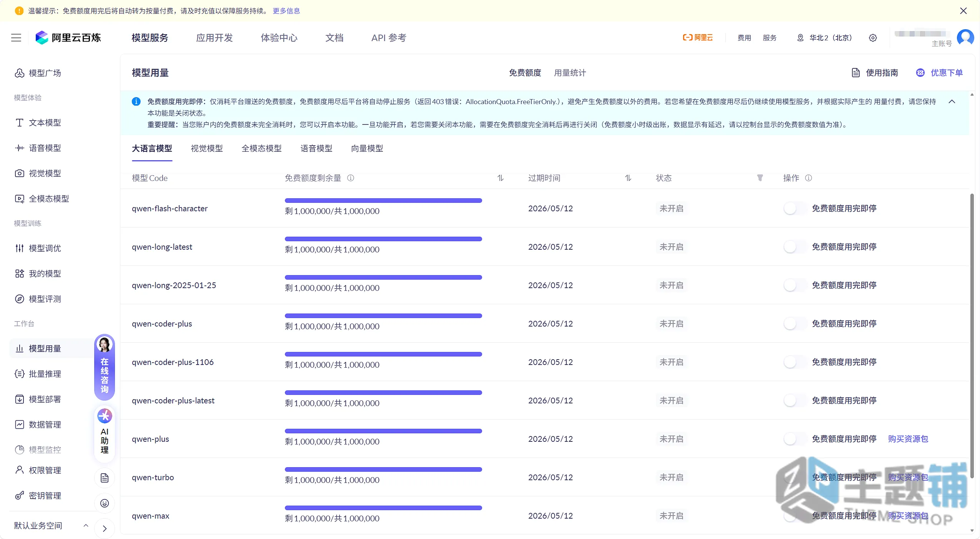This screenshot has width=980, height=539.
Task: Switch to the 语音模型 model tab
Action: tap(316, 148)
